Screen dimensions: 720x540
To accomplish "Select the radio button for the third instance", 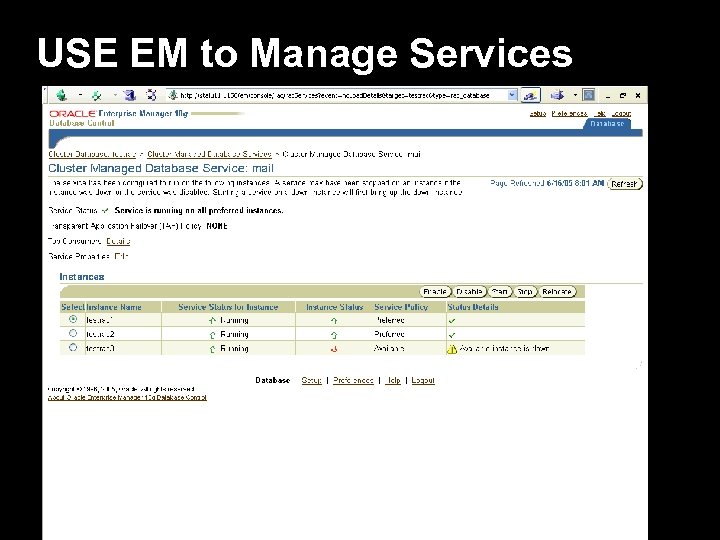I will pos(73,347).
